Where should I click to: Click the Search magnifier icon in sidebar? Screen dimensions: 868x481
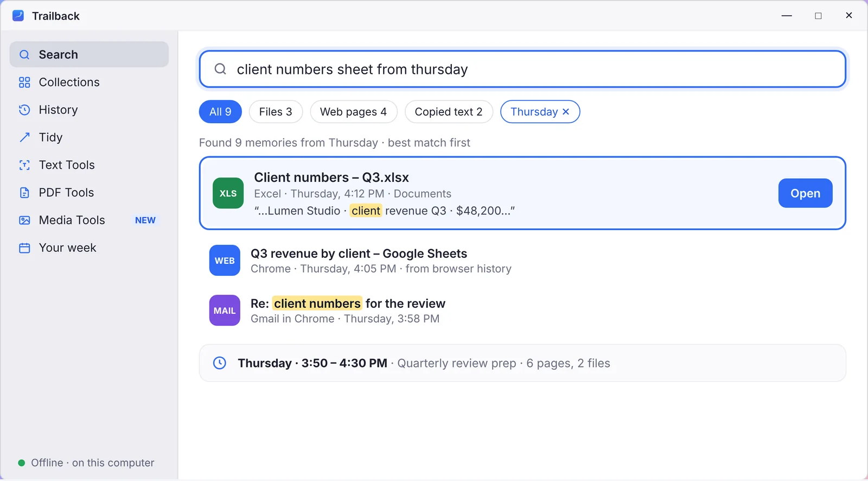click(x=24, y=55)
